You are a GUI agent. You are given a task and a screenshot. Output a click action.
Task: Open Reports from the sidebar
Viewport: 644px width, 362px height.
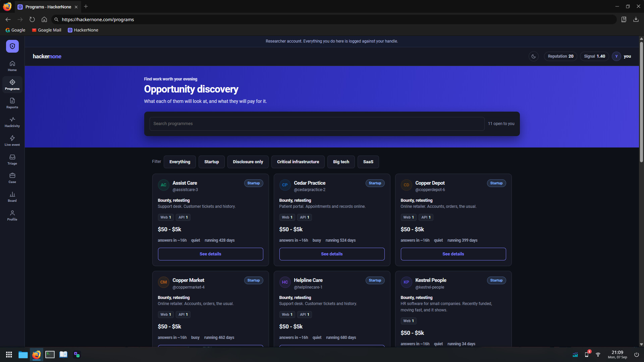point(12,103)
